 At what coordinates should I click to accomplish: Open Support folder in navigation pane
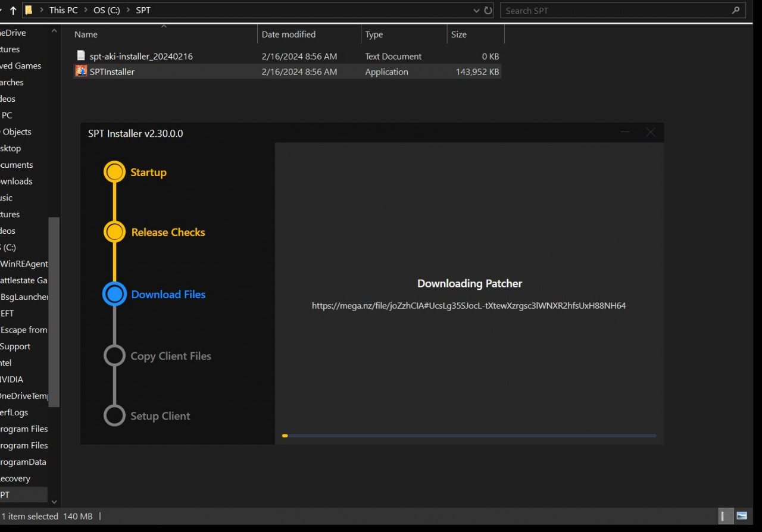point(15,346)
